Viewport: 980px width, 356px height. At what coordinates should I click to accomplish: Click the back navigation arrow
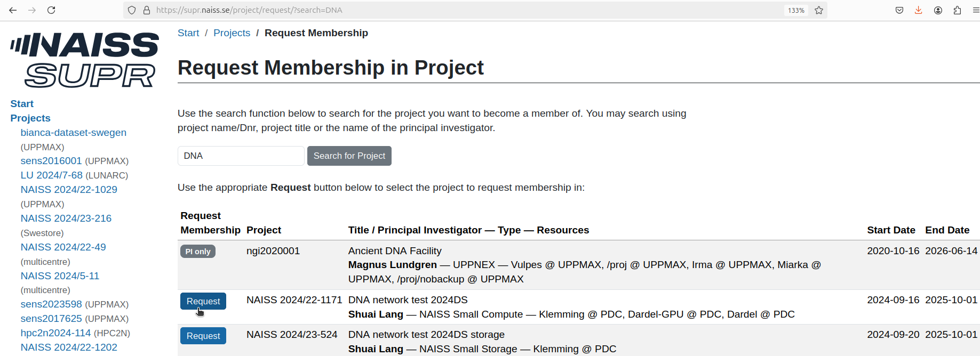click(x=12, y=10)
